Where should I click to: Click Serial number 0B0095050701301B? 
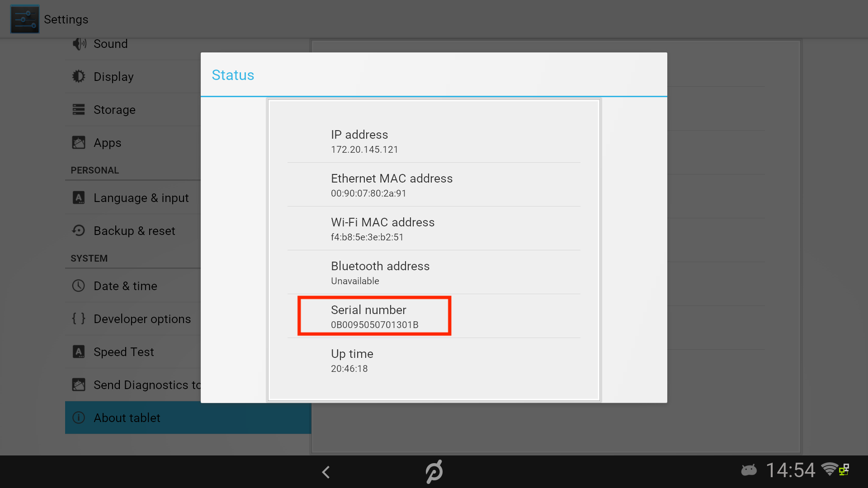(x=374, y=316)
